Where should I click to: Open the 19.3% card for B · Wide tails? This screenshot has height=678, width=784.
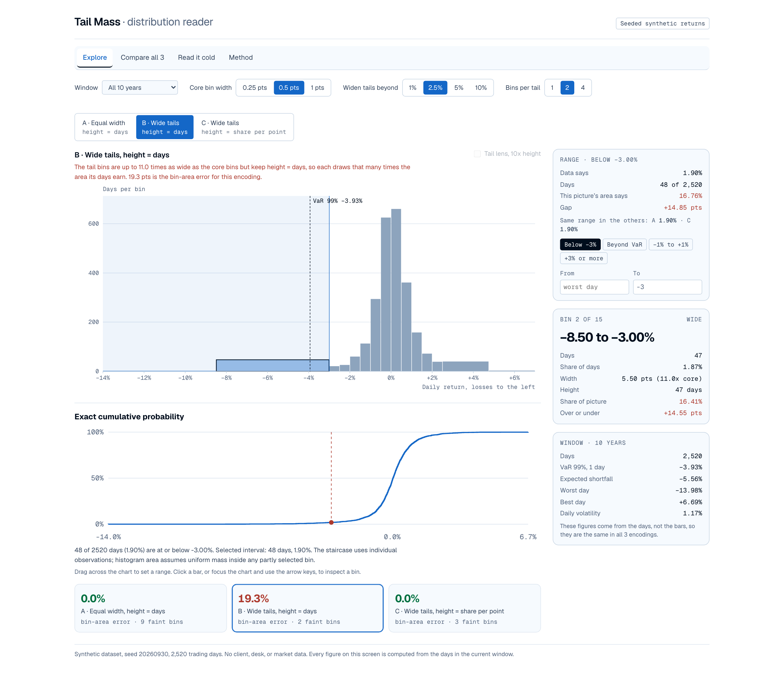[307, 608]
